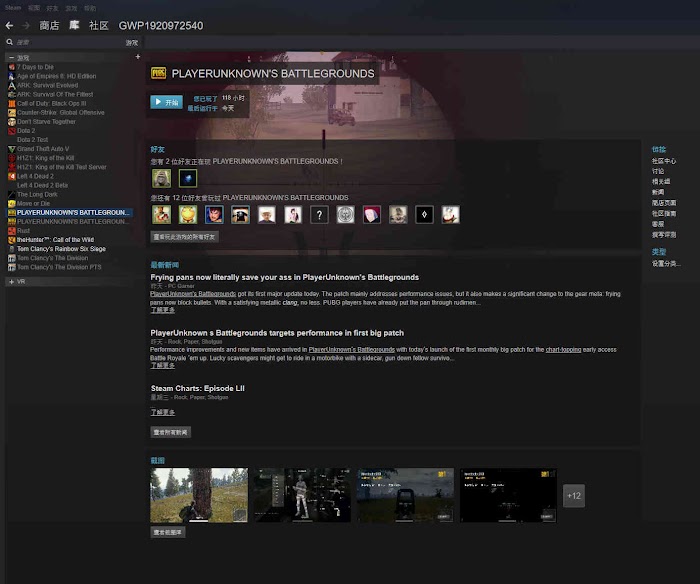Open 了解更多 under Steam Charts: Episode LII
Viewport: 700px width, 584px height.
click(162, 412)
